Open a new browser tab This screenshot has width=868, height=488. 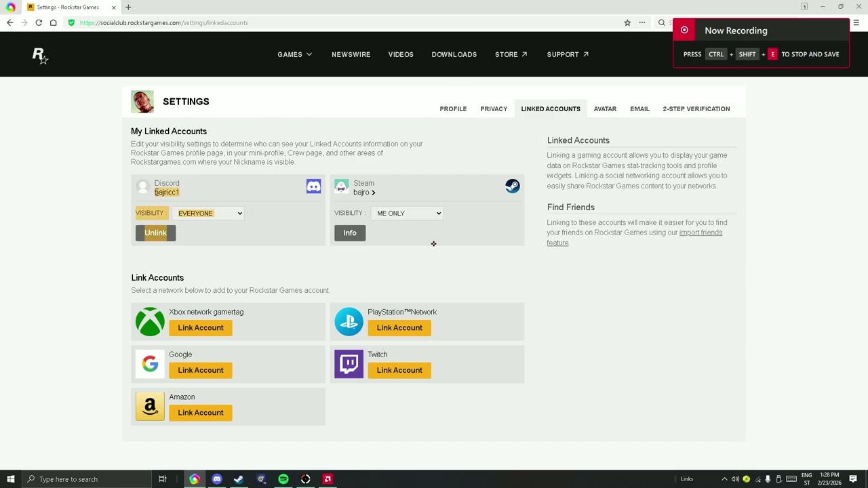pyautogui.click(x=128, y=7)
